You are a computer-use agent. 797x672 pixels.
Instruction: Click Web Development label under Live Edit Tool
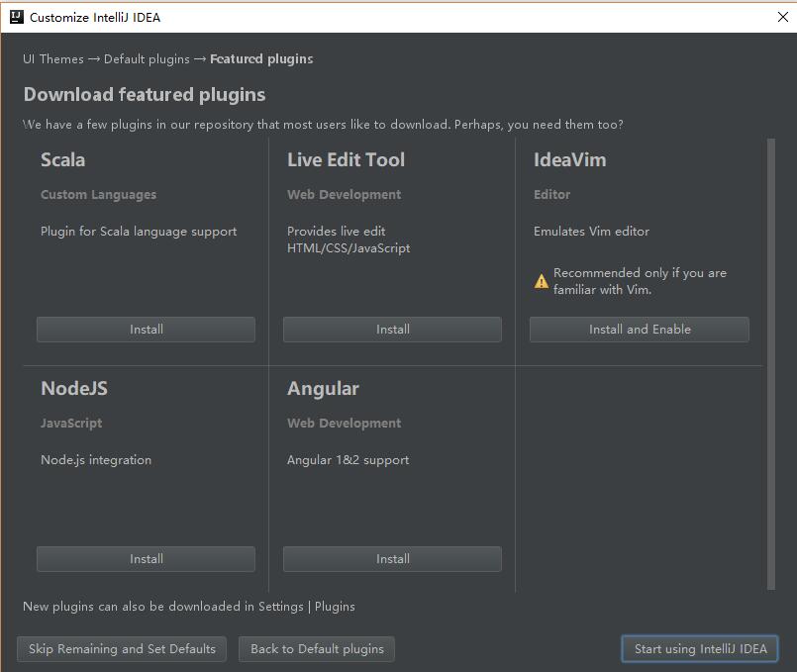345,195
